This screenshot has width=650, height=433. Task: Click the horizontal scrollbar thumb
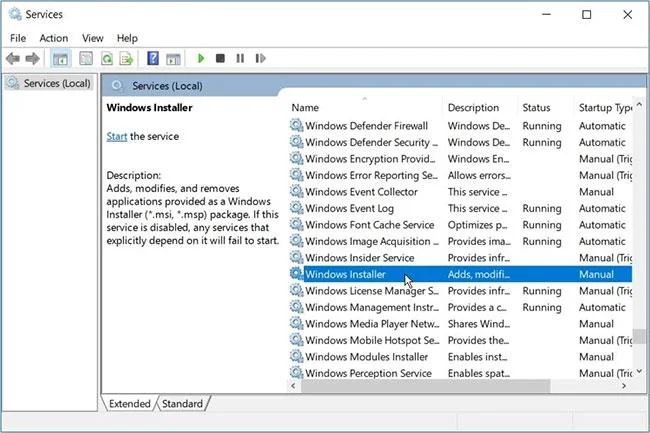click(x=426, y=386)
